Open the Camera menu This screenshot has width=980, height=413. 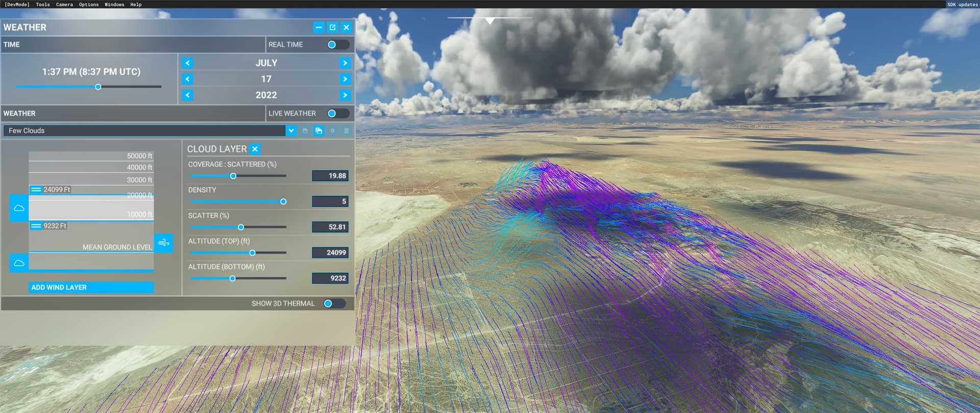64,4
